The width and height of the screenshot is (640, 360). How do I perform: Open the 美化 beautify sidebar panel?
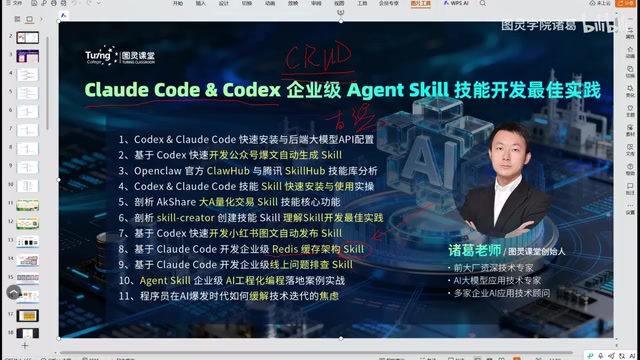tap(630, 91)
